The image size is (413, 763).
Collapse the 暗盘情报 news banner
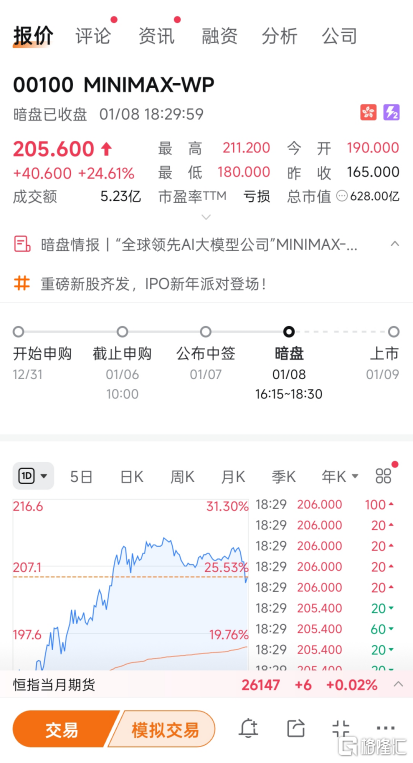point(395,244)
